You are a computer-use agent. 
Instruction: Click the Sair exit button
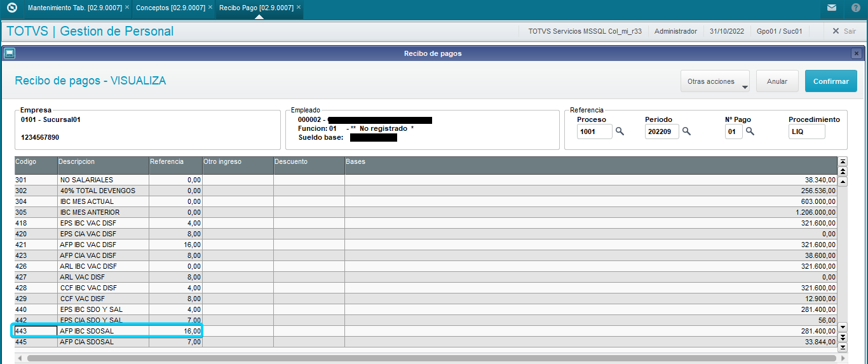(844, 31)
